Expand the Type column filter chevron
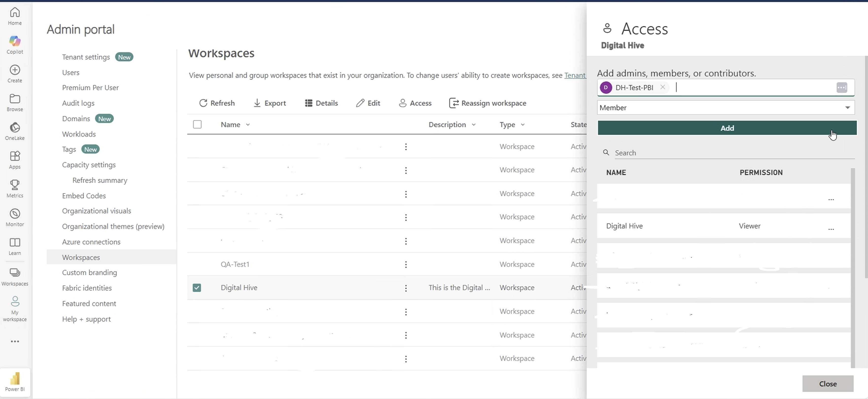 [523, 124]
